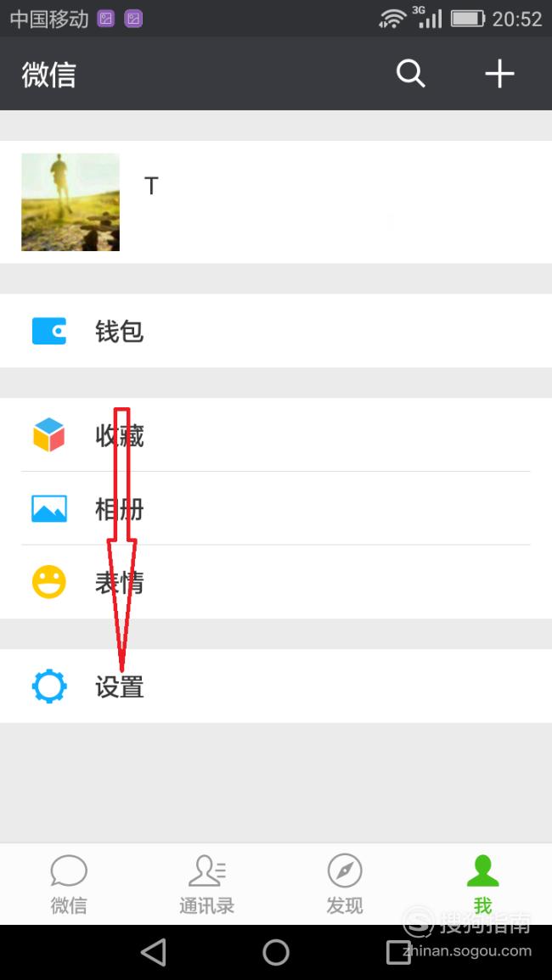
Task: Tap the plus icon in header
Action: tap(499, 74)
